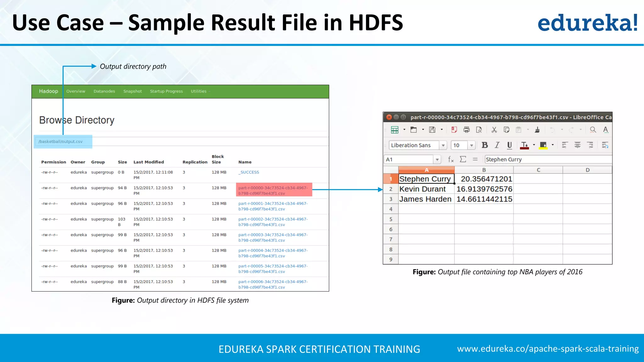The image size is (644, 362).
Task: Click the Export as PDF icon
Action: [x=454, y=130]
